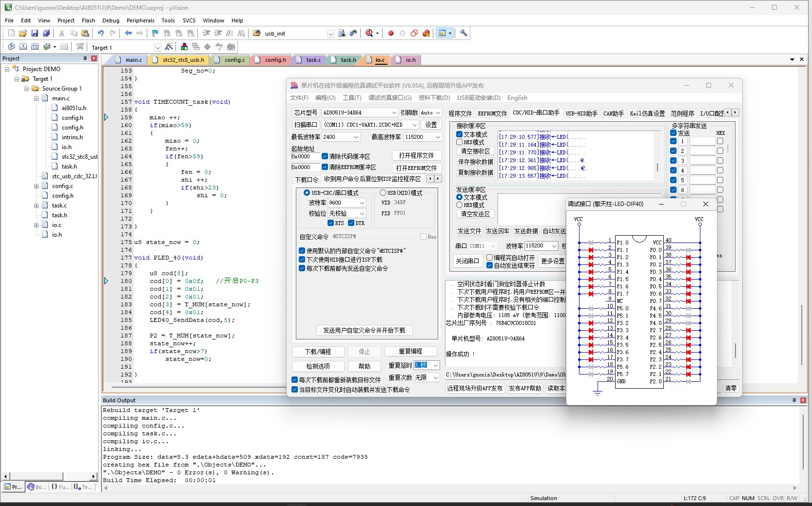Click the Open file folder icon

23,33
